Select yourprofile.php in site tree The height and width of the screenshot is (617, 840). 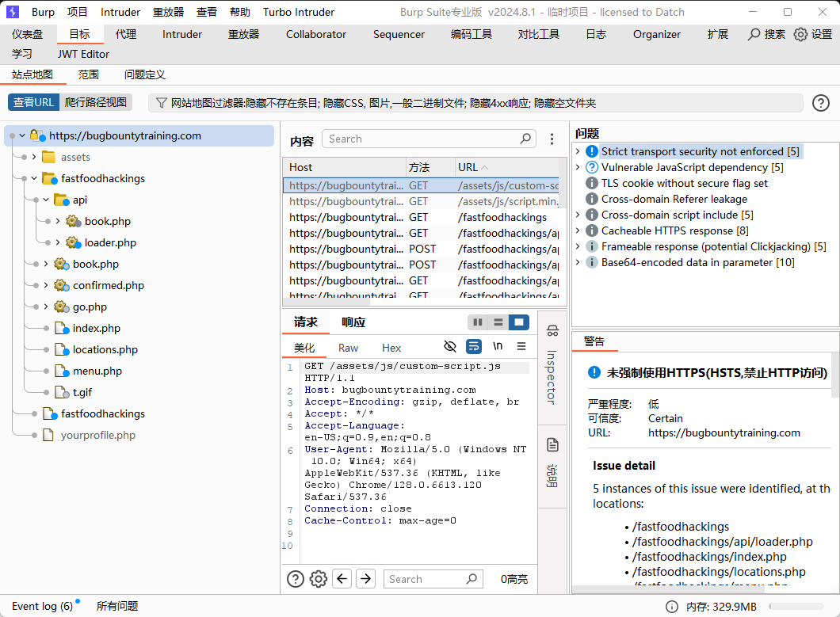(98, 435)
